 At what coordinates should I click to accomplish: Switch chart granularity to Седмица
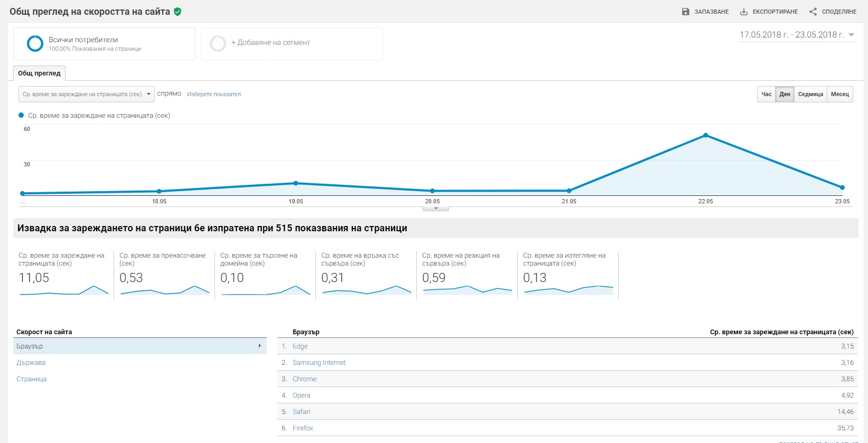810,94
